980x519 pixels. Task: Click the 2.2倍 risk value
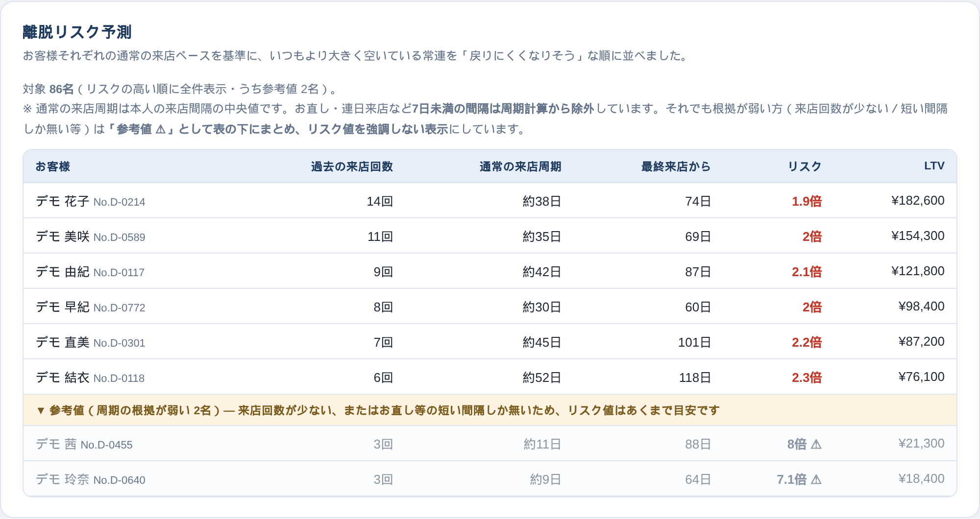tap(807, 342)
